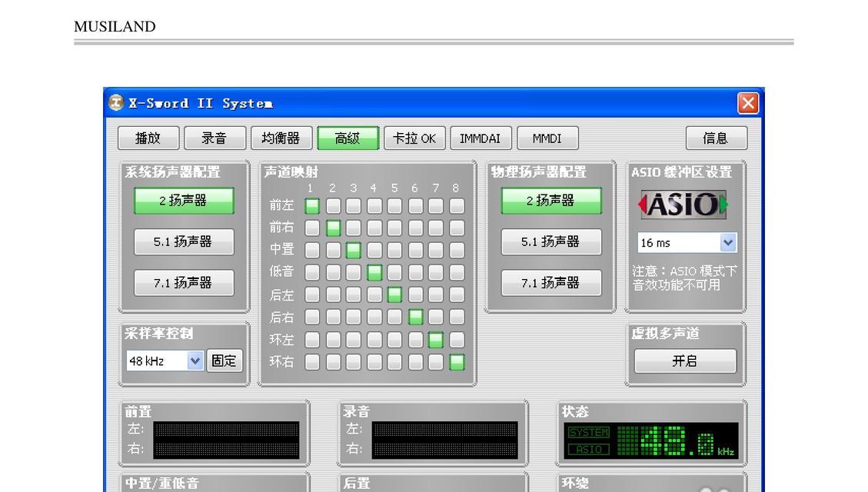
Task: Click the 录音 右 level meter
Action: tap(444, 450)
